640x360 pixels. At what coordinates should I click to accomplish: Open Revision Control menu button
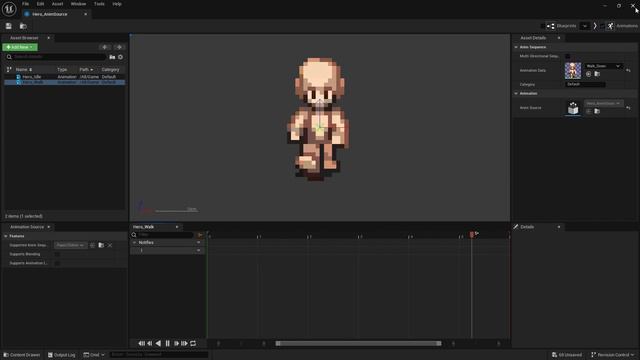coord(613,355)
